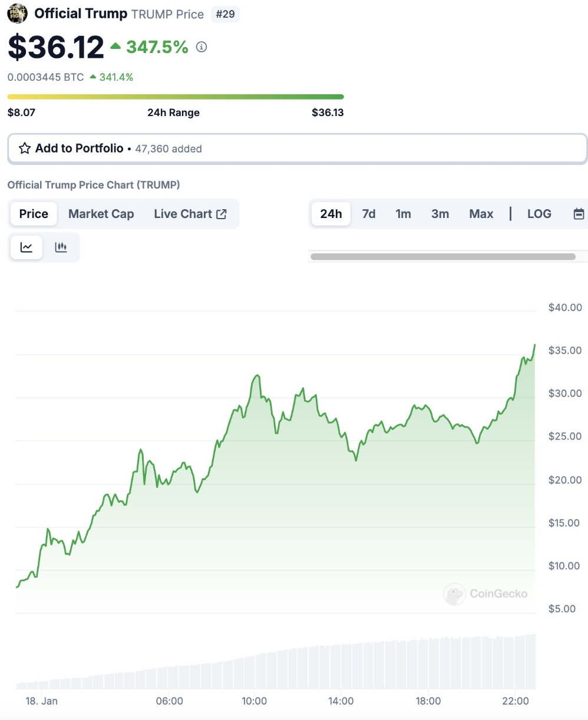588x720 pixels.
Task: Click the $36.12 price value
Action: (56, 47)
